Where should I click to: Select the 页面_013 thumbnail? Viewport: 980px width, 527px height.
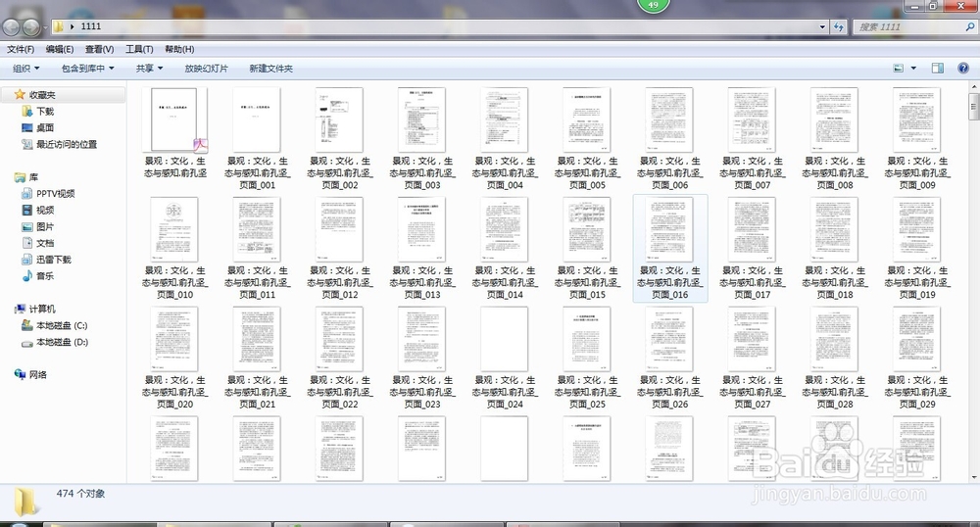pos(421,229)
